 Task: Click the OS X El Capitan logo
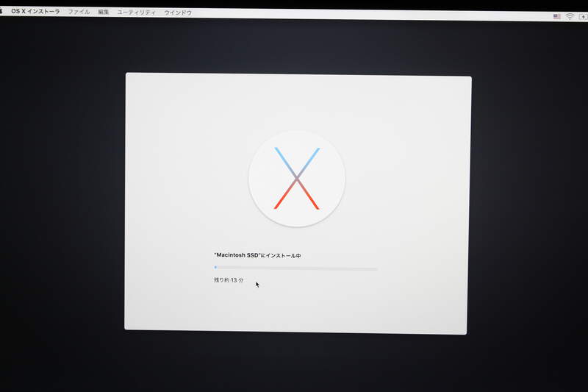pyautogui.click(x=297, y=179)
